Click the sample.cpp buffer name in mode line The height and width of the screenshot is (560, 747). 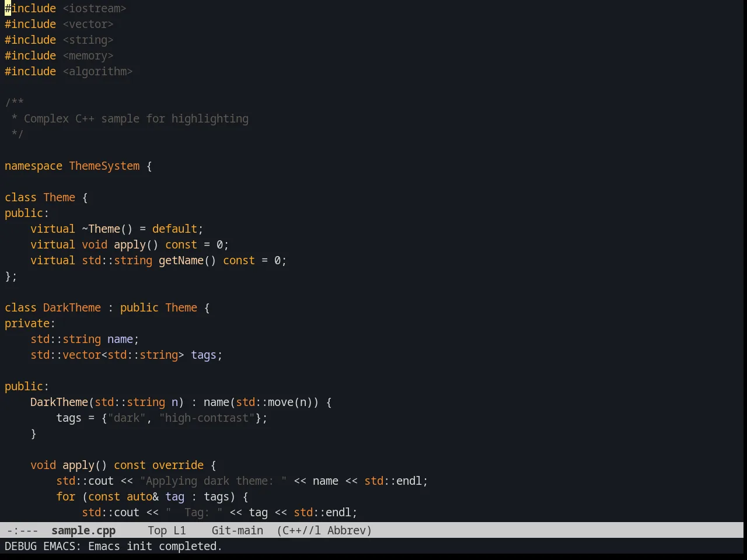(83, 530)
